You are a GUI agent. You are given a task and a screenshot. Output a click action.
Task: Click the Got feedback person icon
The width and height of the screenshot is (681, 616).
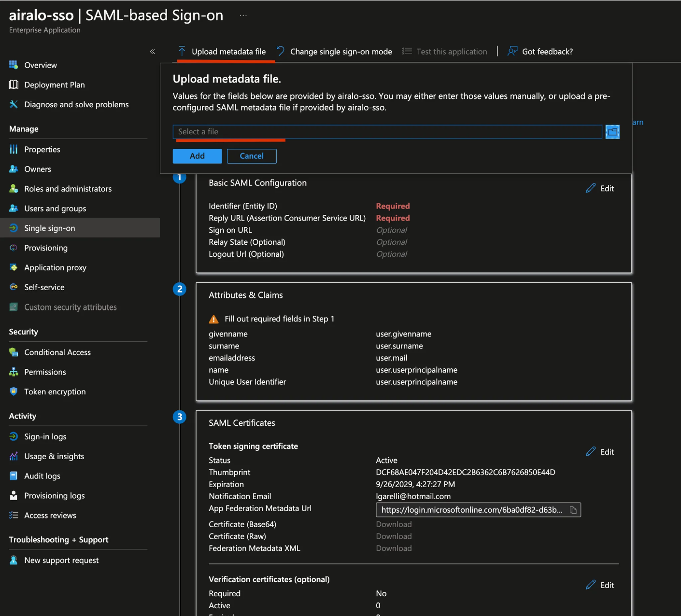(512, 51)
